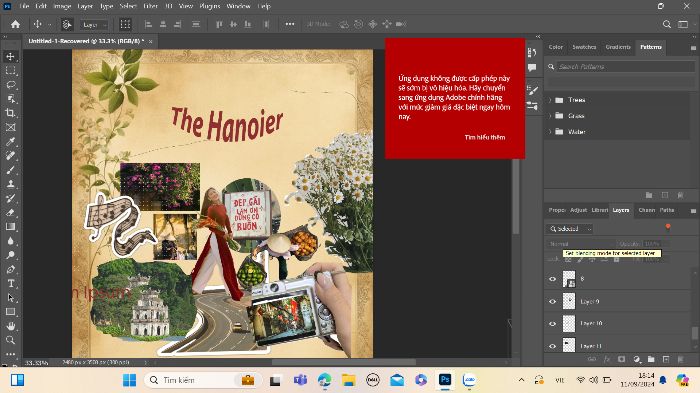Expand the Water pattern folder
The width and height of the screenshot is (700, 393).
[550, 132]
